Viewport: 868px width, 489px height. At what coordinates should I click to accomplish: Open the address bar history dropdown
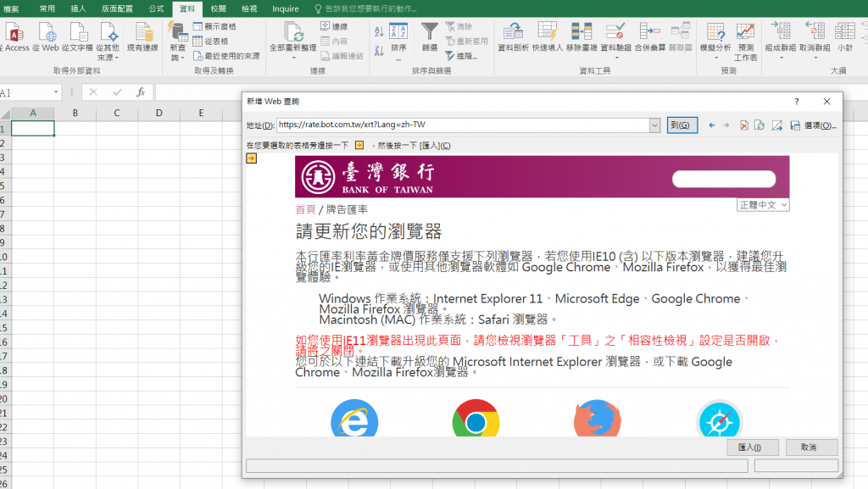click(x=654, y=125)
